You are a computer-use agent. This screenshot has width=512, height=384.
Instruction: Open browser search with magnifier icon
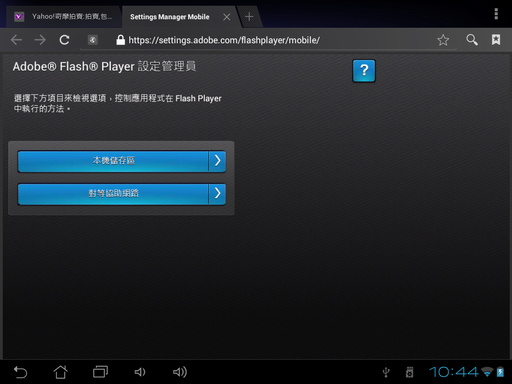472,40
